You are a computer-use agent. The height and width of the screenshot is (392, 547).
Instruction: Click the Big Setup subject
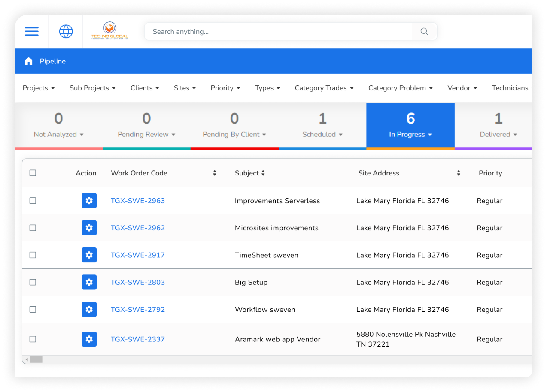(x=251, y=282)
